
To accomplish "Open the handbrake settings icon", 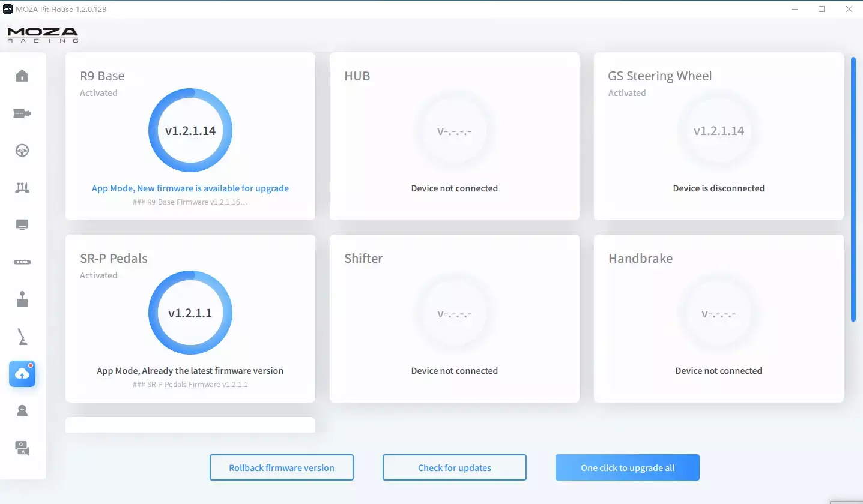I will point(22,337).
